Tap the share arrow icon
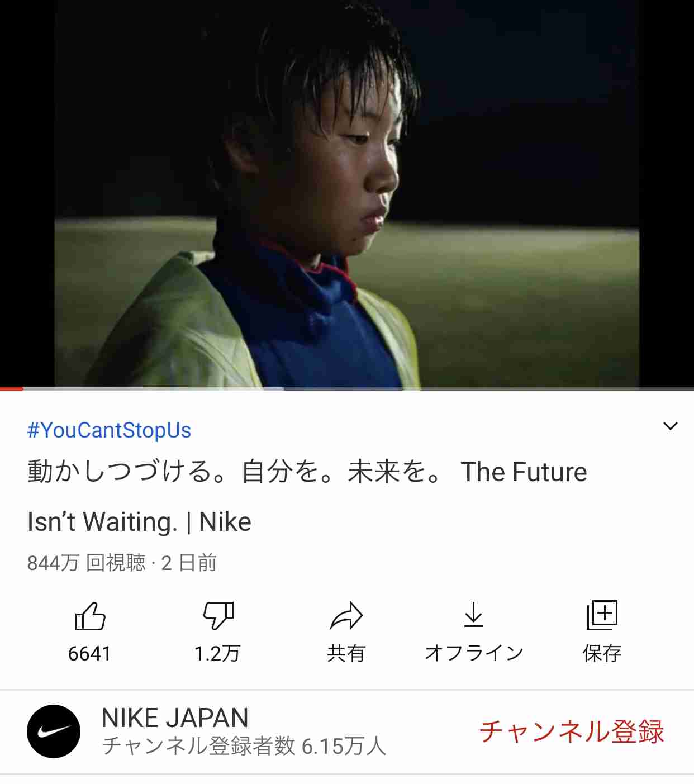 346,616
